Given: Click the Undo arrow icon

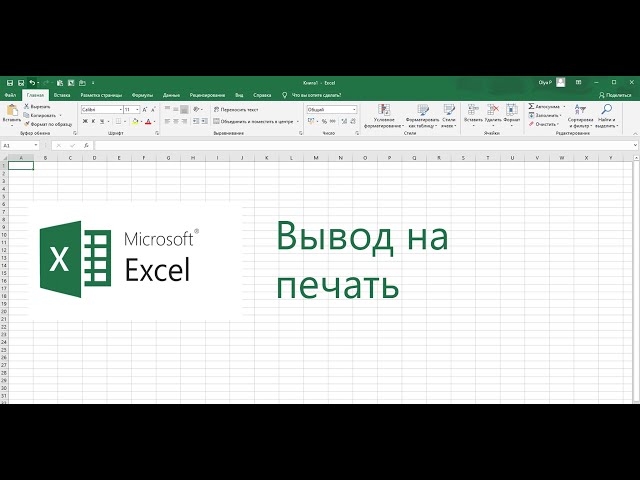Looking at the screenshot, I should (x=32, y=83).
